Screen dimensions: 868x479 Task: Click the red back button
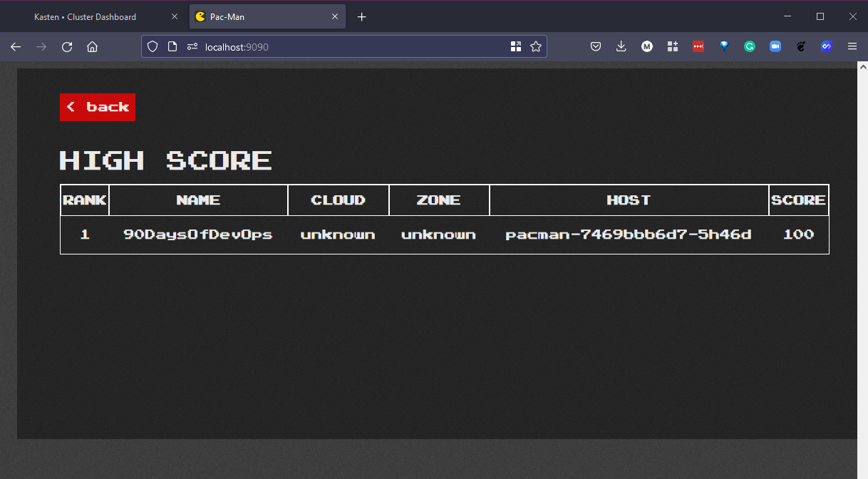point(98,107)
